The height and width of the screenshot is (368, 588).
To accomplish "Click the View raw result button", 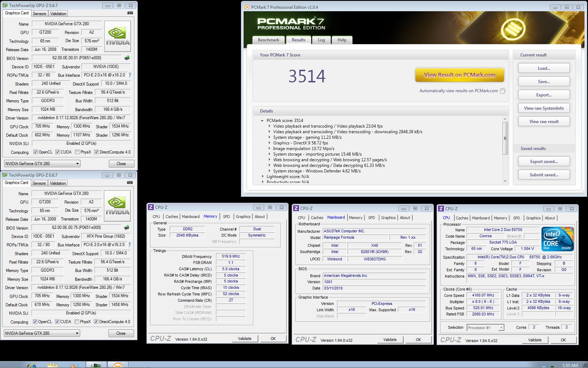I will (x=544, y=122).
